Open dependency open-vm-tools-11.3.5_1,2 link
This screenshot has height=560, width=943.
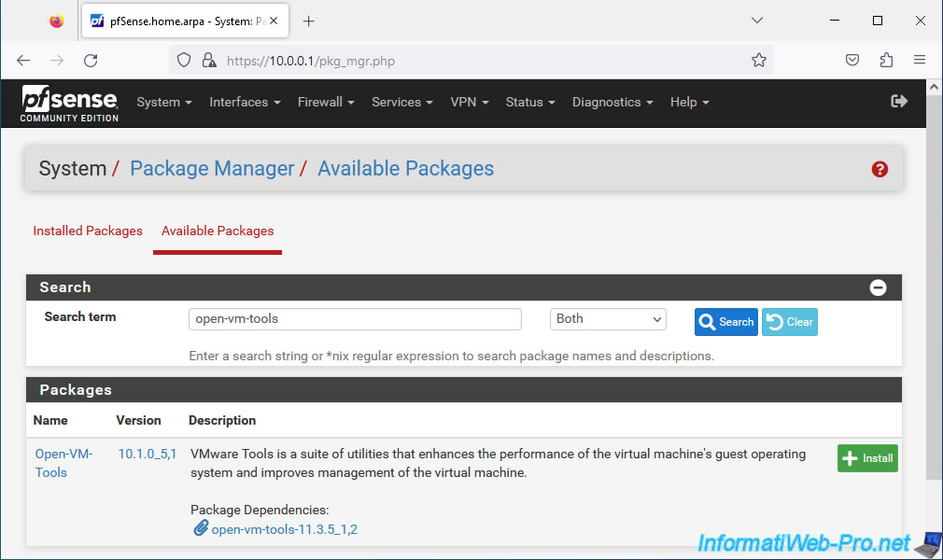285,529
